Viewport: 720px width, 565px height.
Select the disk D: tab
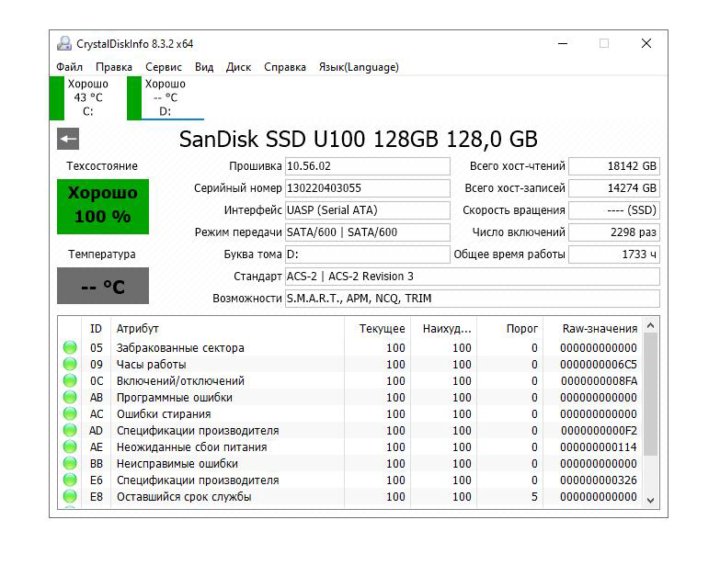click(165, 98)
